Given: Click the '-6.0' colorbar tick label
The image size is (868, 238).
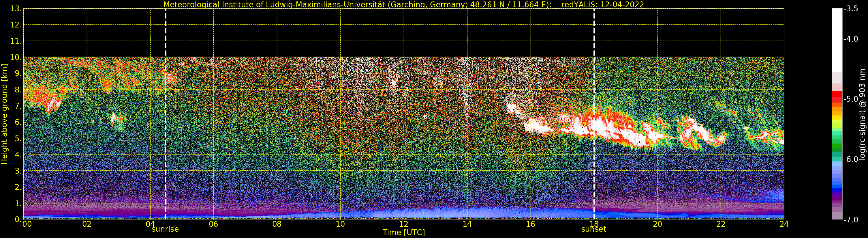Looking at the screenshot, I should [851, 159].
